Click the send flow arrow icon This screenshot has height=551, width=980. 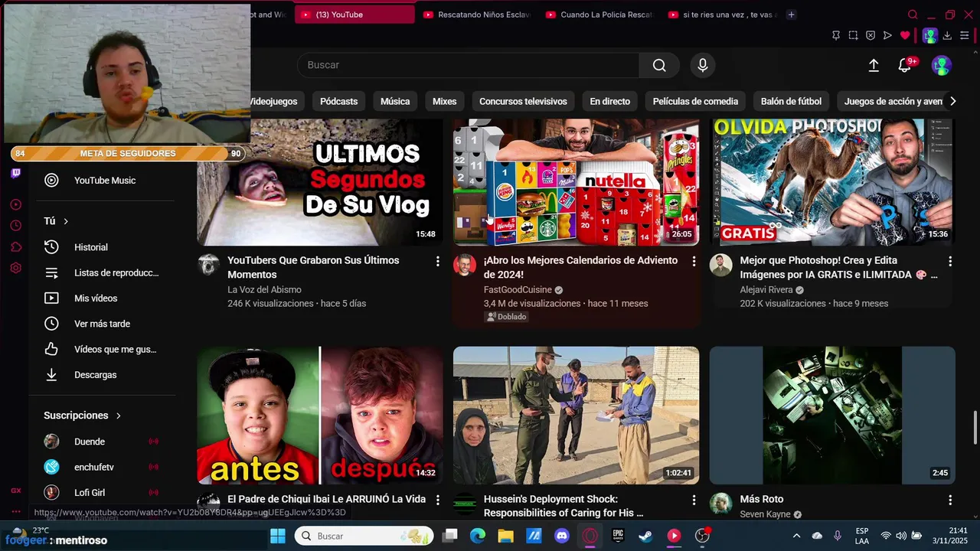887,35
